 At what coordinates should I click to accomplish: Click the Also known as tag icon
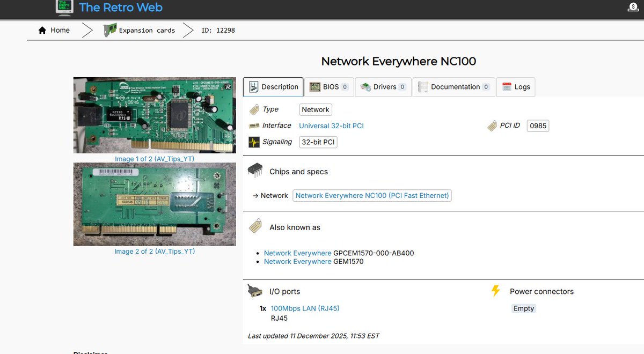(255, 226)
